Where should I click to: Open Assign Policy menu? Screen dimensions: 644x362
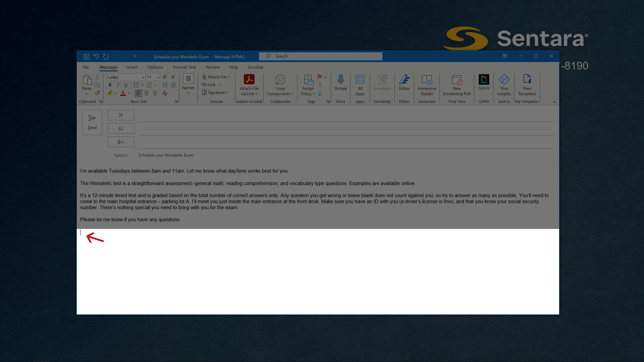pyautogui.click(x=308, y=85)
